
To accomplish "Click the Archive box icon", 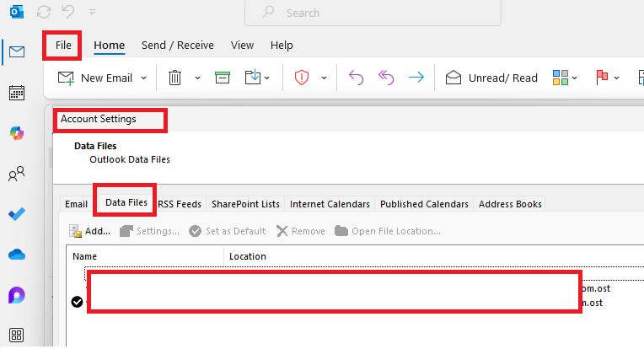I will click(x=223, y=78).
